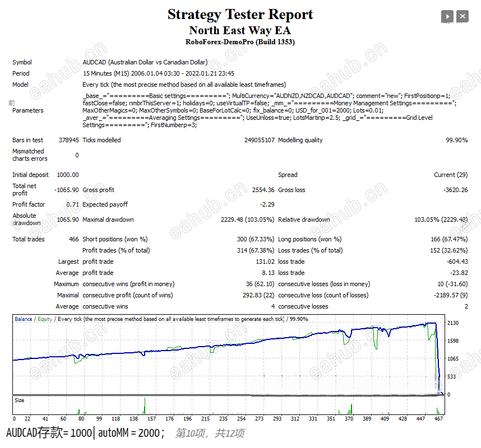Close the image viewer with the X button
The height and width of the screenshot is (448, 481).
click(x=462, y=16)
